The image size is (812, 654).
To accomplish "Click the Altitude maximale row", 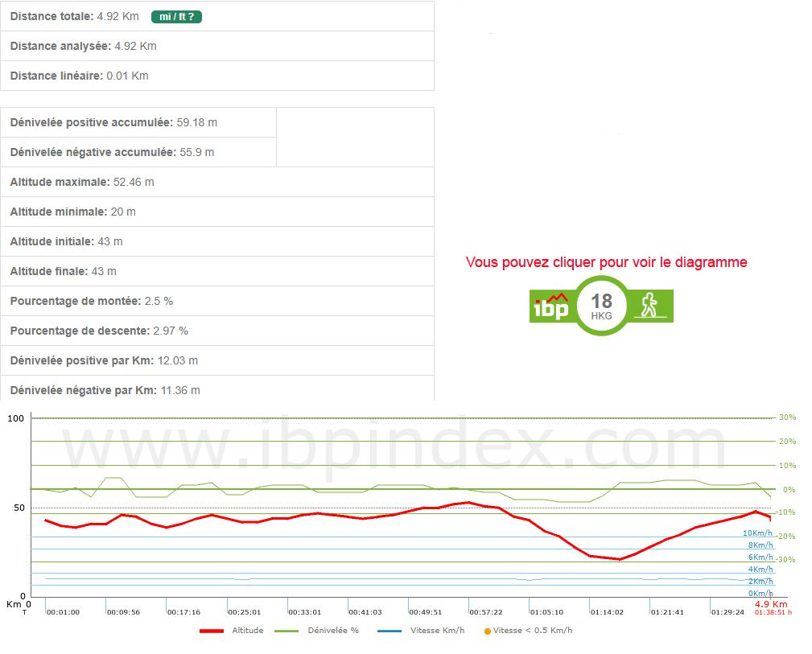I will coord(217,182).
